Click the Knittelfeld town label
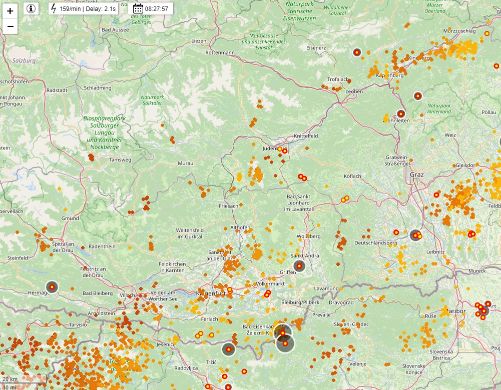The height and width of the screenshot is (390, 501). [306, 136]
